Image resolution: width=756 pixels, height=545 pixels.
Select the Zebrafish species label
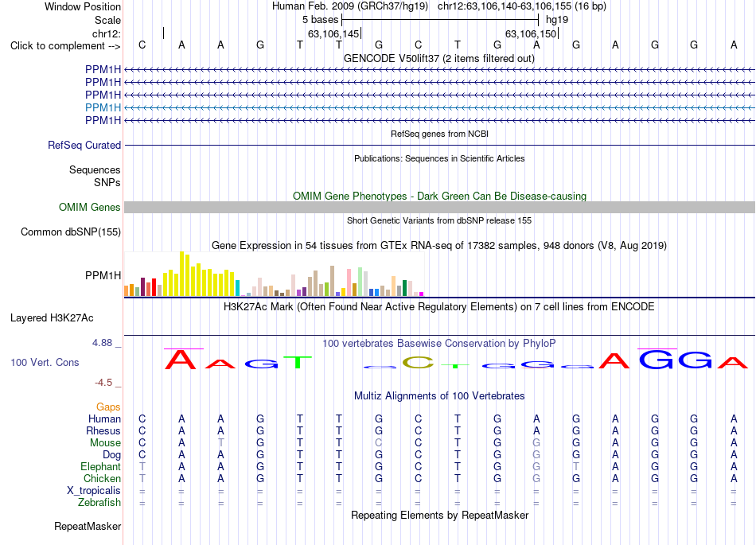99,502
